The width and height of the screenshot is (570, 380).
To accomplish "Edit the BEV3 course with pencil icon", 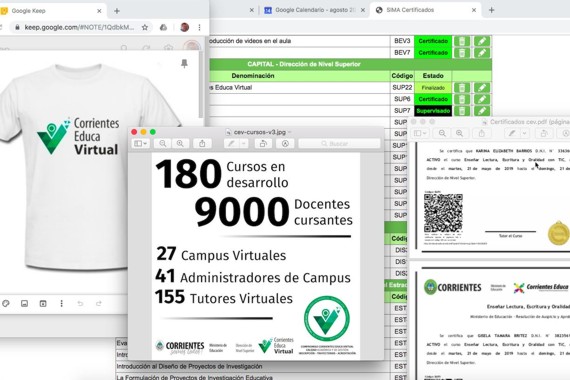I will [x=482, y=41].
